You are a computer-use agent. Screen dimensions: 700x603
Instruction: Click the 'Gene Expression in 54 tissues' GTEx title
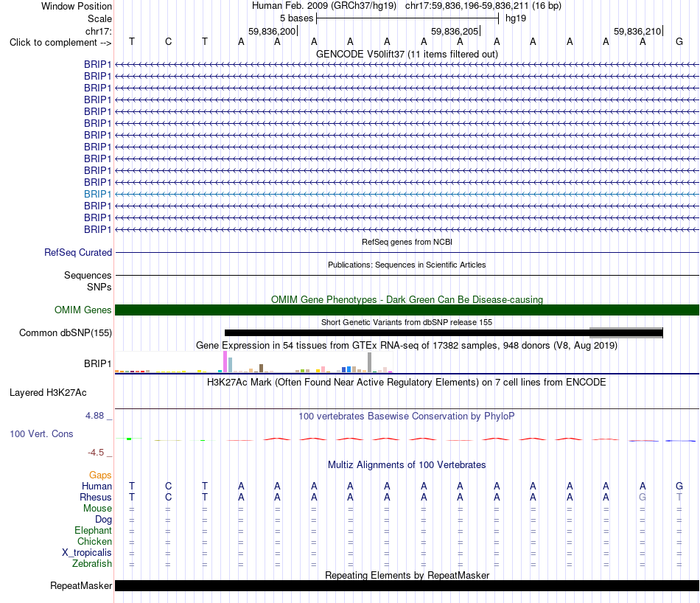tap(407, 345)
